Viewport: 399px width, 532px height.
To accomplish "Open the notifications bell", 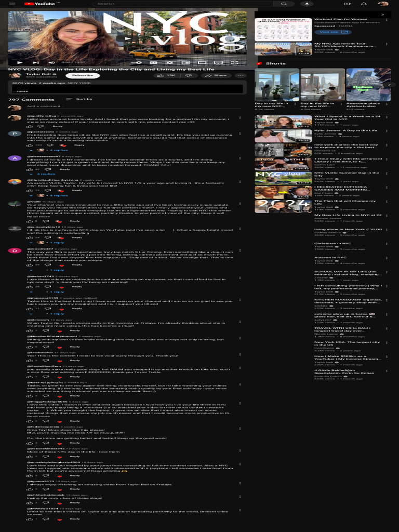I will point(364,4).
